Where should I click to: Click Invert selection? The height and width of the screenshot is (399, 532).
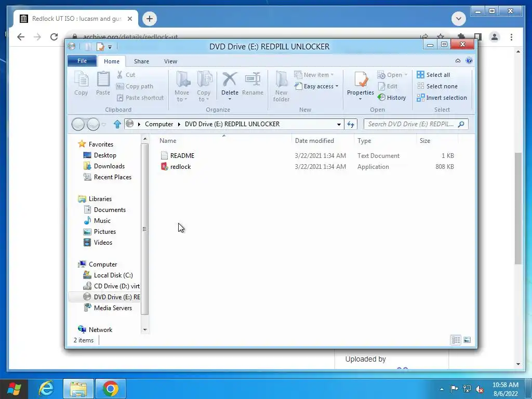pos(442,98)
